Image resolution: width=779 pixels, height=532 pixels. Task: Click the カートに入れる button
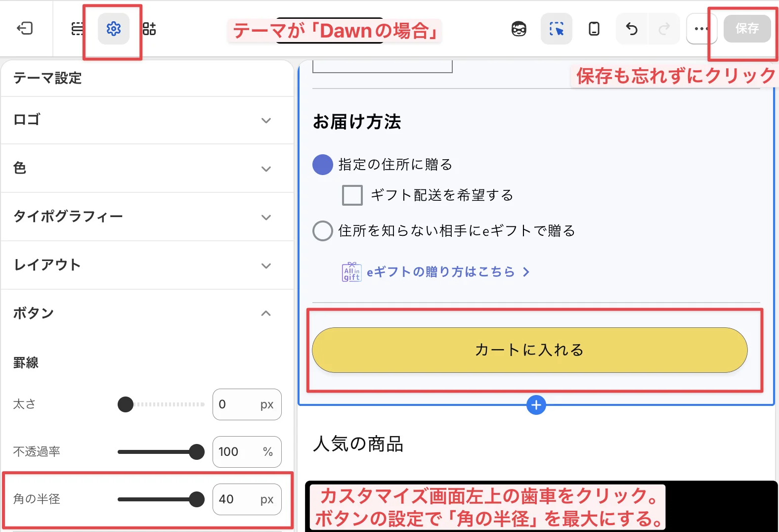[530, 350]
